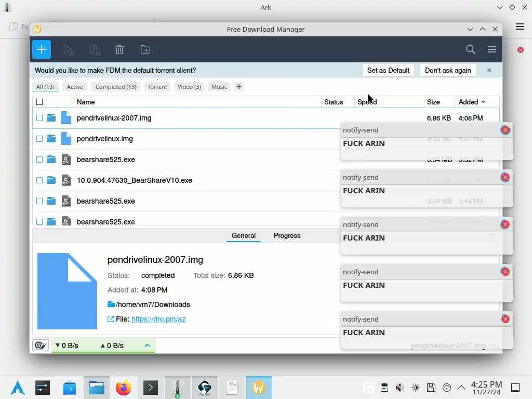The width and height of the screenshot is (532, 399).
Task: Check the box for pendrivelinux.img
Action: coord(39,139)
